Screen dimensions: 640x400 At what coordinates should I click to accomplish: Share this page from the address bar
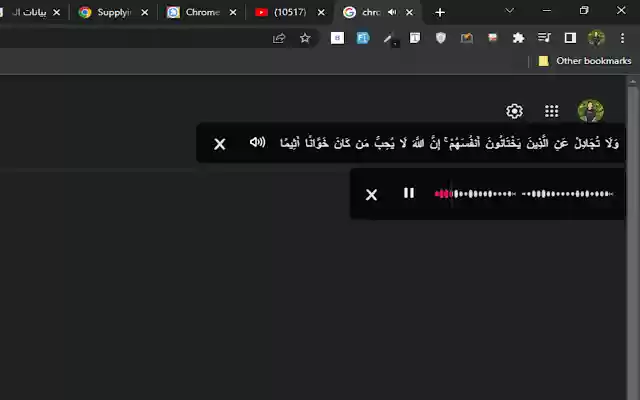[x=279, y=38]
